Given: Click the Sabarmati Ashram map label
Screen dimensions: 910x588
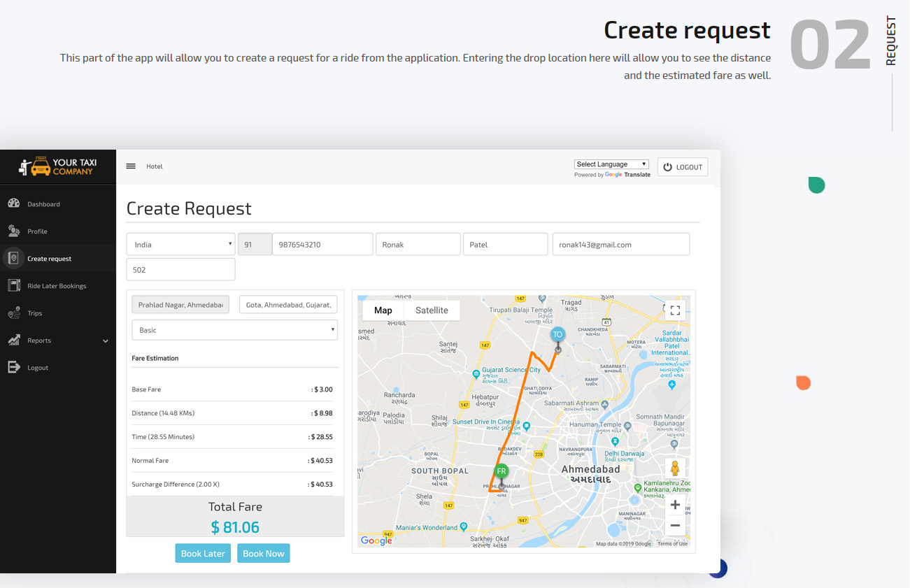Looking at the screenshot, I should [x=571, y=403].
